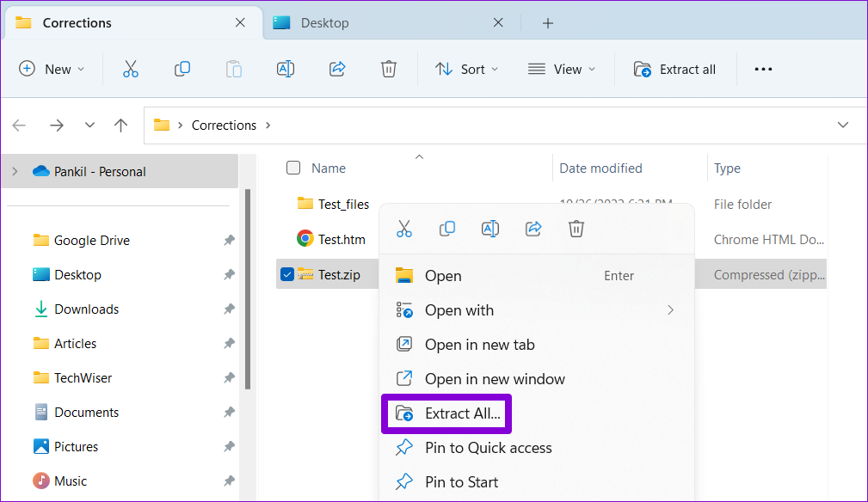868x502 pixels.
Task: Close the Desktop tab
Action: [498, 22]
